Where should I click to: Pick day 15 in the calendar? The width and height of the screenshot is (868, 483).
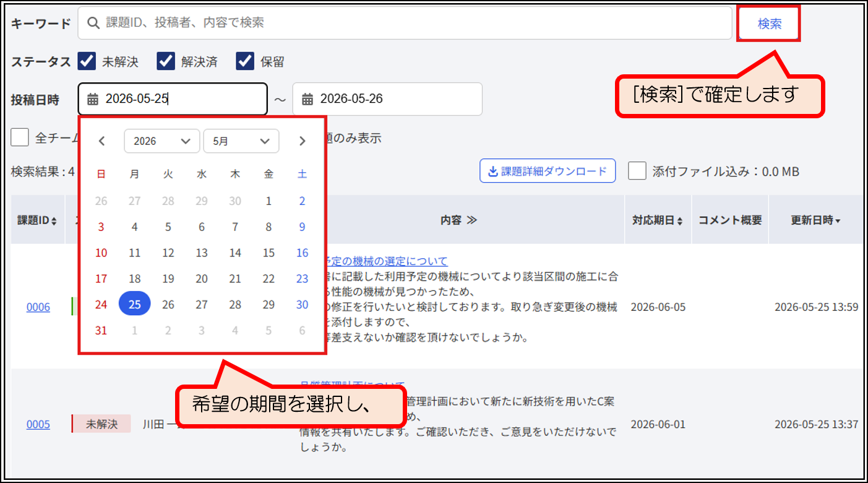click(269, 253)
